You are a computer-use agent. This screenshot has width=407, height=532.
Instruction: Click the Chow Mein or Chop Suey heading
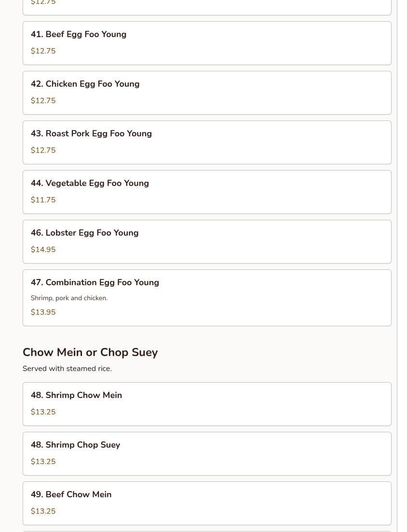pos(90,352)
